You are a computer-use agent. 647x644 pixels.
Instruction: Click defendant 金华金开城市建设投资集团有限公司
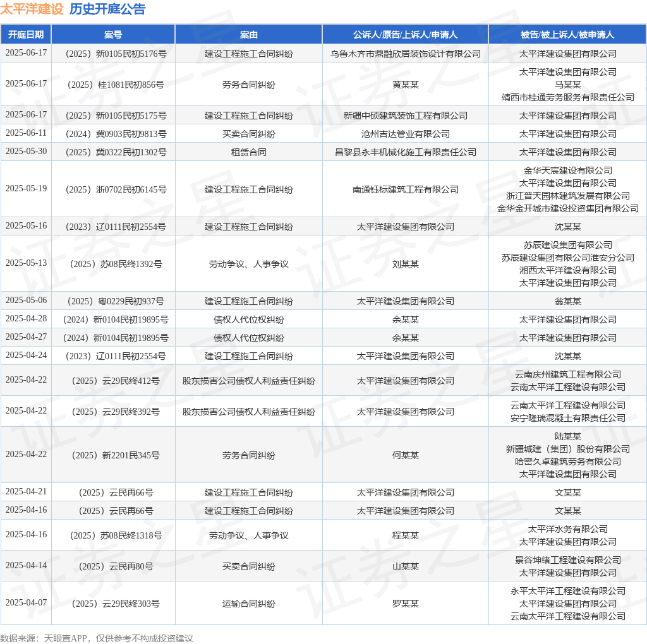click(568, 208)
